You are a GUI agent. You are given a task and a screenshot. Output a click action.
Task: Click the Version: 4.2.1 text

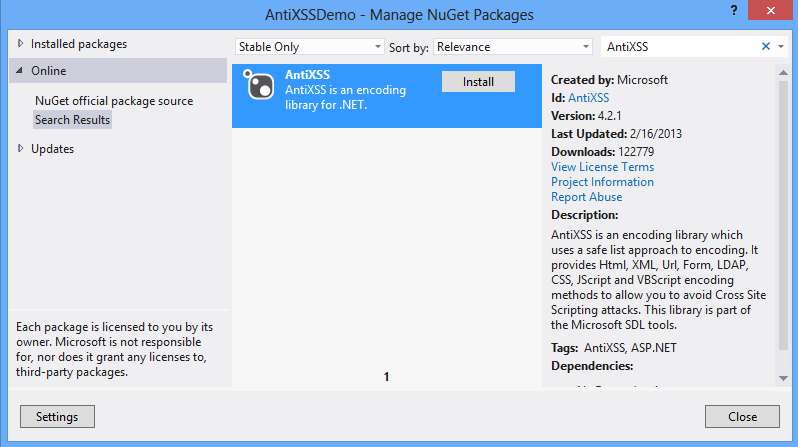pyautogui.click(x=586, y=116)
